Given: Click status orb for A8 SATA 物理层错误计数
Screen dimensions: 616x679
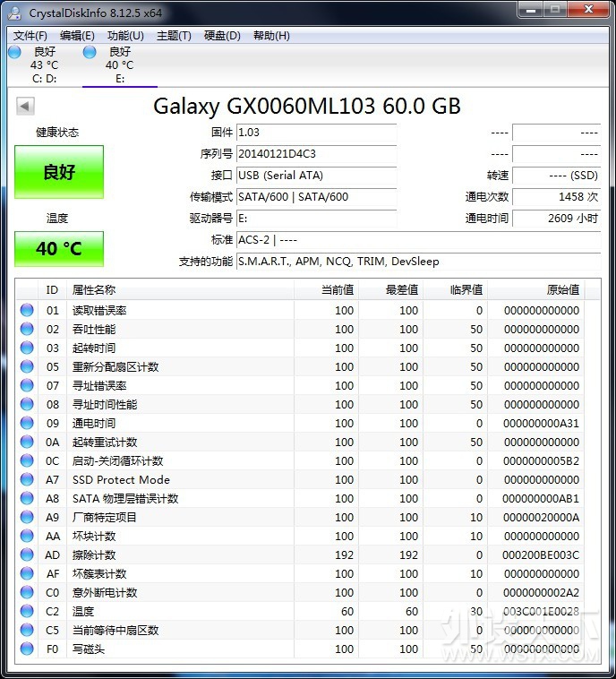Looking at the screenshot, I should 27,498.
